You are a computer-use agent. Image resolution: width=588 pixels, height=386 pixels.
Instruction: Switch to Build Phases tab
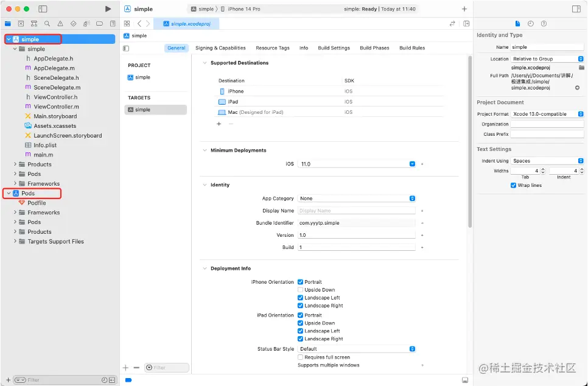(x=374, y=48)
